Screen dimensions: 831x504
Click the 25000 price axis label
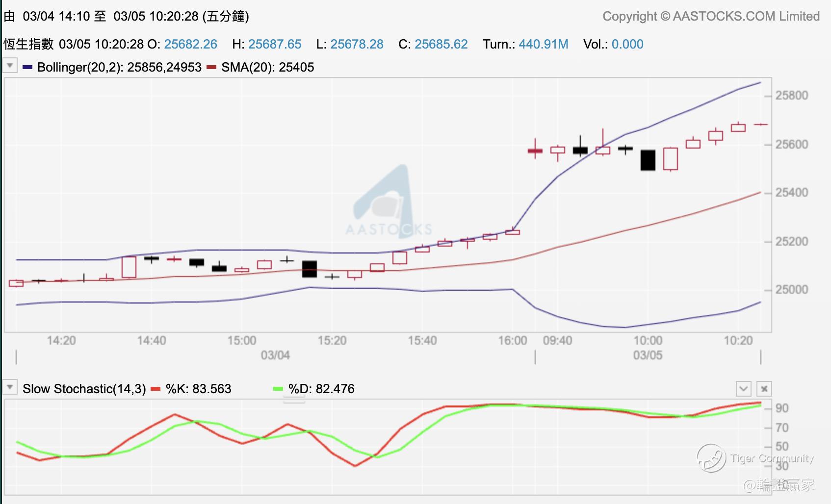point(791,289)
